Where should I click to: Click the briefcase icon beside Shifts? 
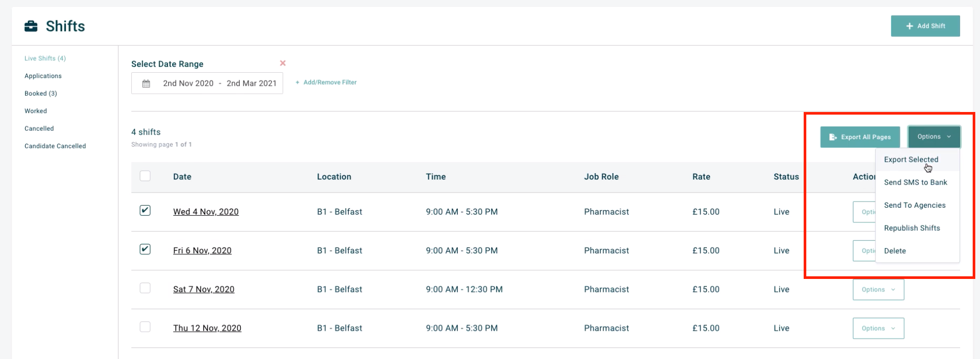click(31, 26)
